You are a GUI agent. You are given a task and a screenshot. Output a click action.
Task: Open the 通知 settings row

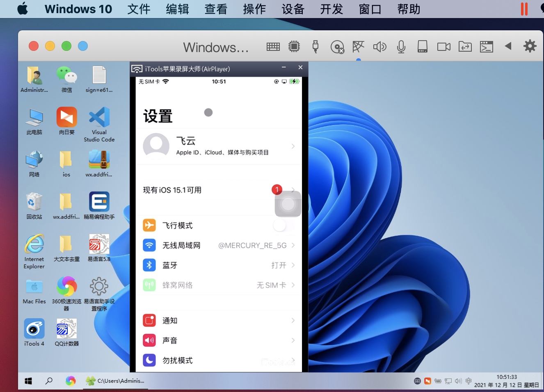[x=219, y=320]
